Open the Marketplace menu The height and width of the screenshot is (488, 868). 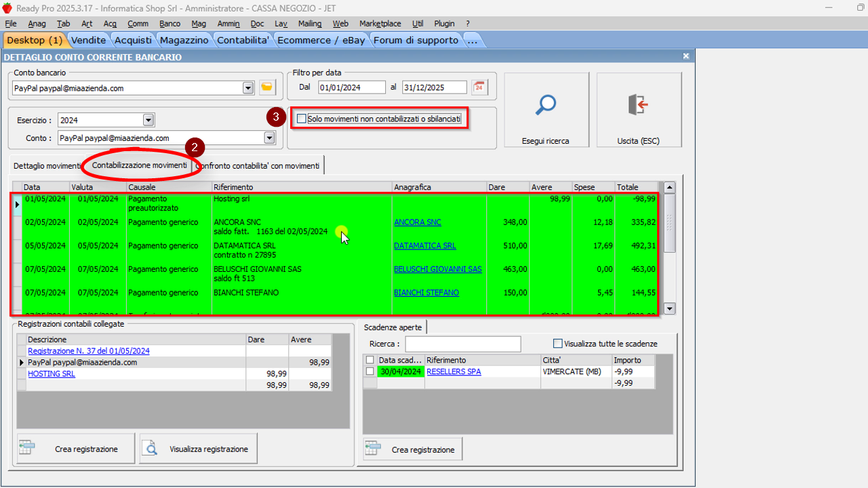pyautogui.click(x=380, y=23)
